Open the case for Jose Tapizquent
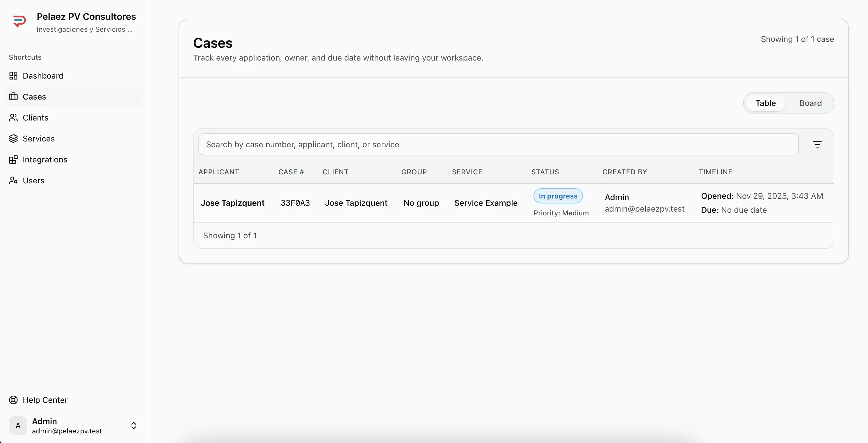 coord(233,203)
